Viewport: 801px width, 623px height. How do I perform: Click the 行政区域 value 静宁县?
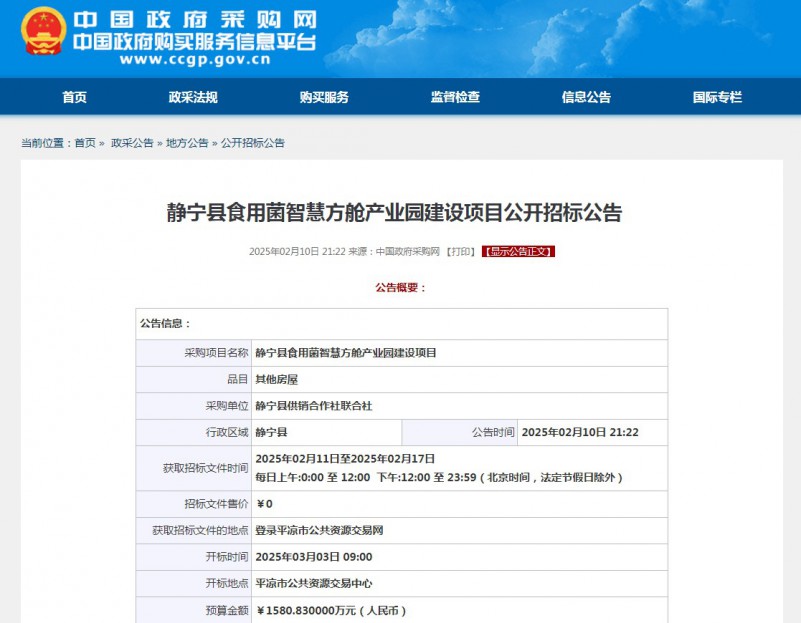[x=271, y=433]
